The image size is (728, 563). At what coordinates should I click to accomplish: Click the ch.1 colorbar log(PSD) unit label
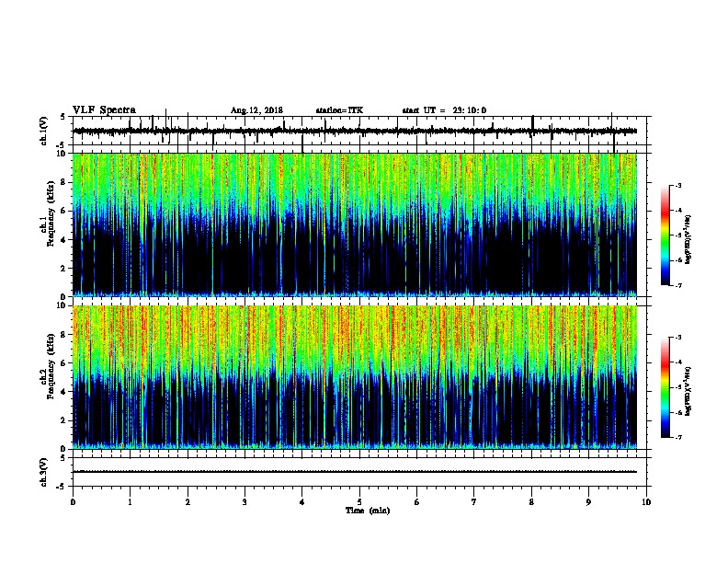coord(688,240)
